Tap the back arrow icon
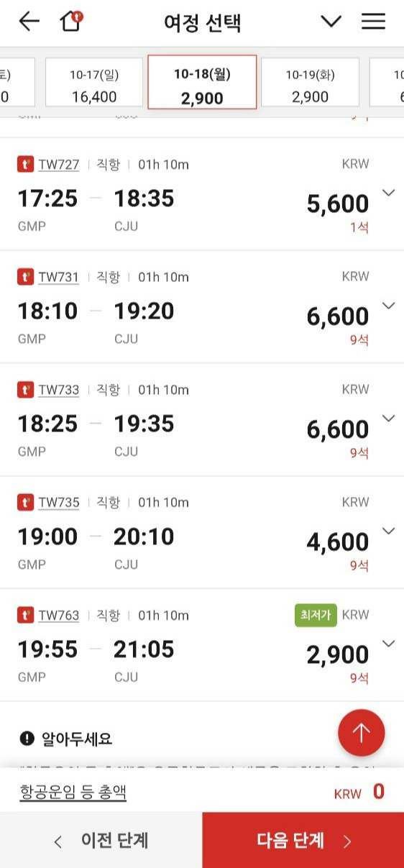 (29, 22)
